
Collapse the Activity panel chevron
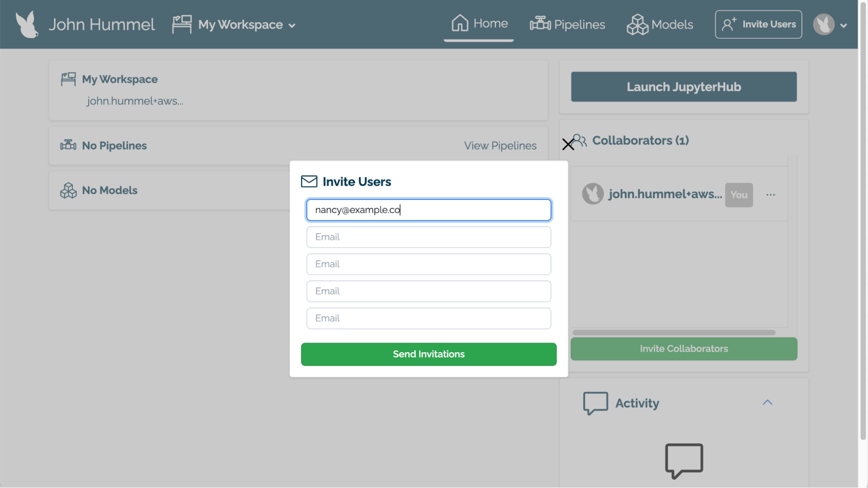tap(767, 403)
